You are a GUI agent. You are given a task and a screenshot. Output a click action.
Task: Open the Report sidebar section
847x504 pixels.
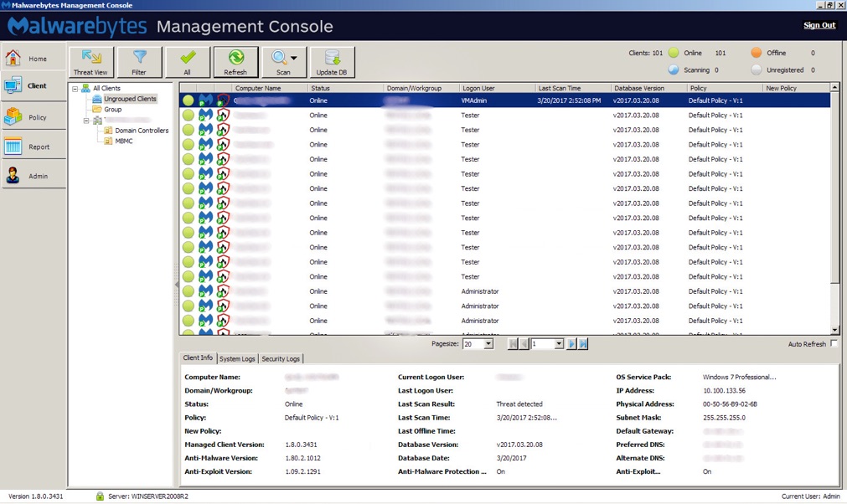[x=34, y=147]
